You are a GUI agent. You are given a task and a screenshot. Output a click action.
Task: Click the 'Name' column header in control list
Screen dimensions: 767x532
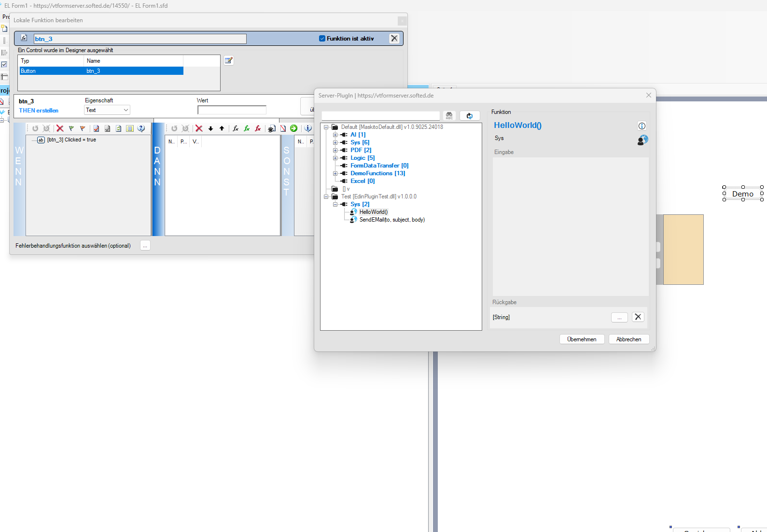(134, 61)
